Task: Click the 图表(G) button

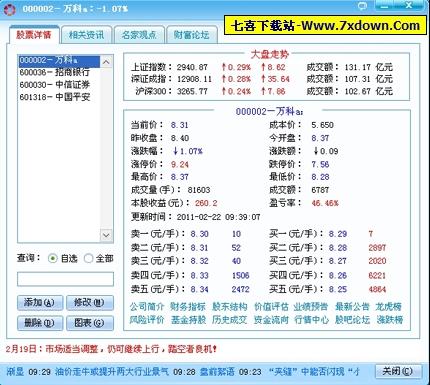Action: (x=89, y=323)
